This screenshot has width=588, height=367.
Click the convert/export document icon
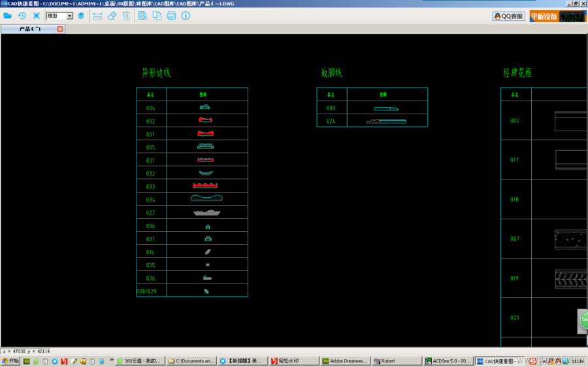point(157,16)
